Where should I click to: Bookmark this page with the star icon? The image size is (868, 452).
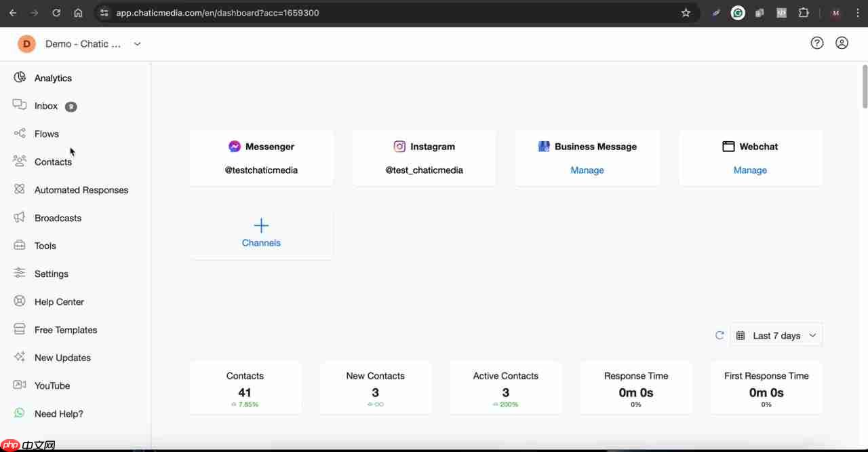pyautogui.click(x=686, y=12)
